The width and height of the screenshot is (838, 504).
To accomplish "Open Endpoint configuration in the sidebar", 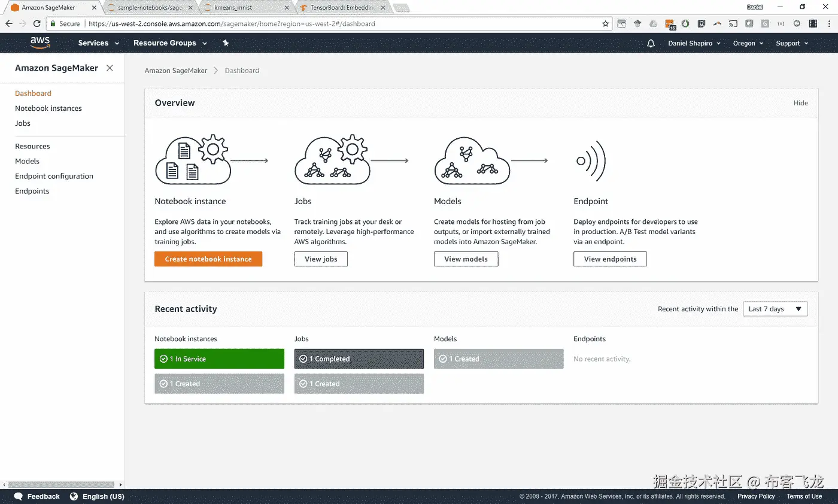I will (x=54, y=176).
